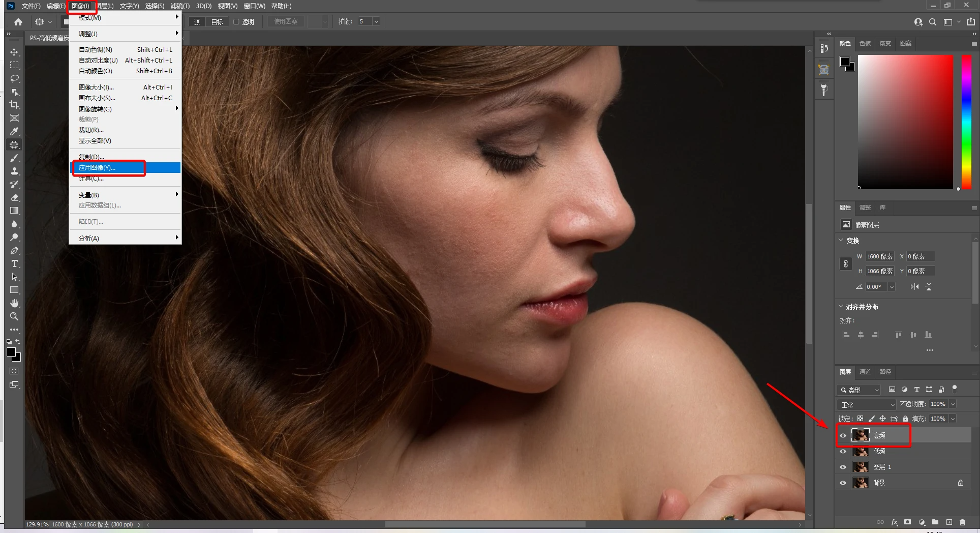The height and width of the screenshot is (533, 980).
Task: Click the 目标 button in options bar
Action: coord(217,22)
